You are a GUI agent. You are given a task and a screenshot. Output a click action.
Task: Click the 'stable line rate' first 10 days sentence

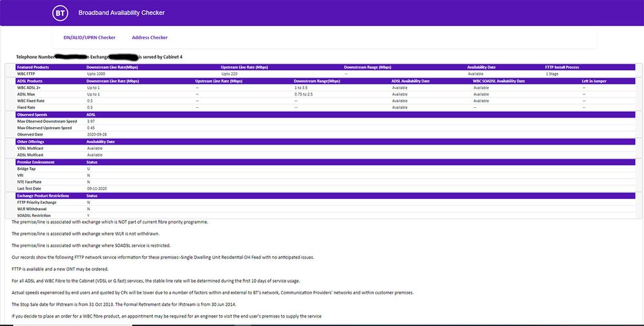[155, 281]
